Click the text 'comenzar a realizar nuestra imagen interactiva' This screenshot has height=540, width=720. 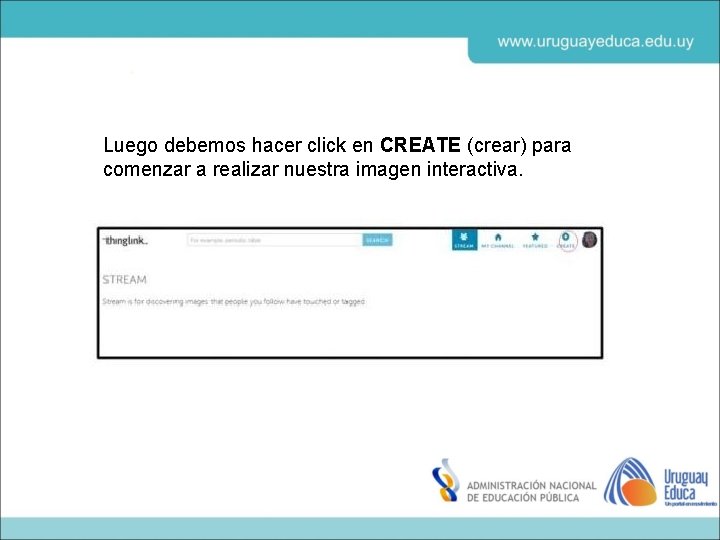point(313,169)
